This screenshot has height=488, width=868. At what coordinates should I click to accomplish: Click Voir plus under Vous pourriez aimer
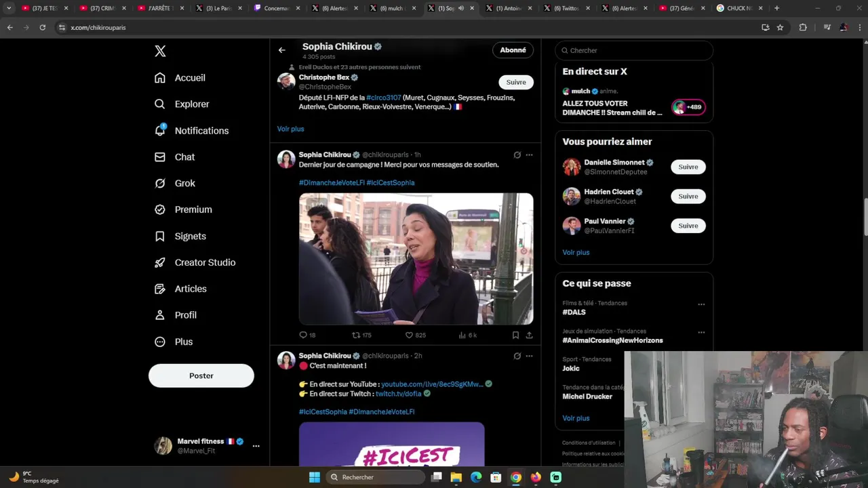[x=576, y=252]
